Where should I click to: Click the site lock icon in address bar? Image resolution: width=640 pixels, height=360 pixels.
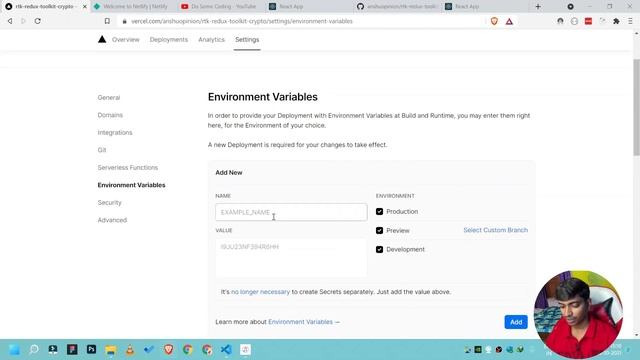tap(124, 21)
